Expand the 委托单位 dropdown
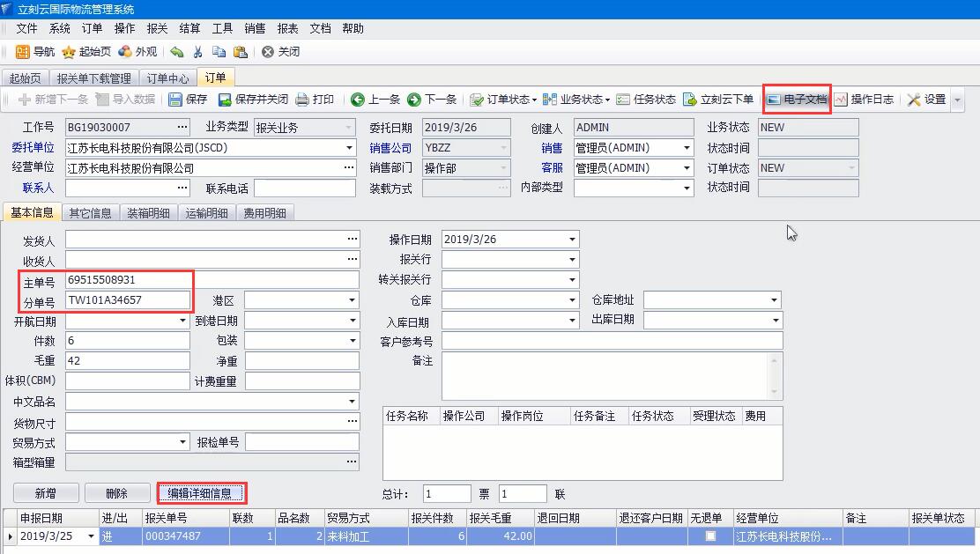The width and height of the screenshot is (980, 554). tap(350, 148)
